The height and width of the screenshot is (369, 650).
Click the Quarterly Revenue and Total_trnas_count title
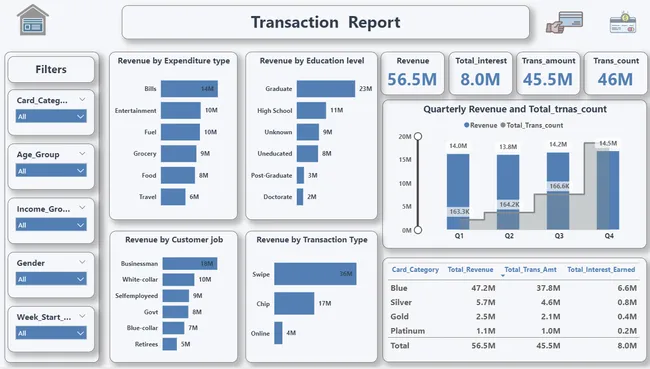click(x=515, y=109)
